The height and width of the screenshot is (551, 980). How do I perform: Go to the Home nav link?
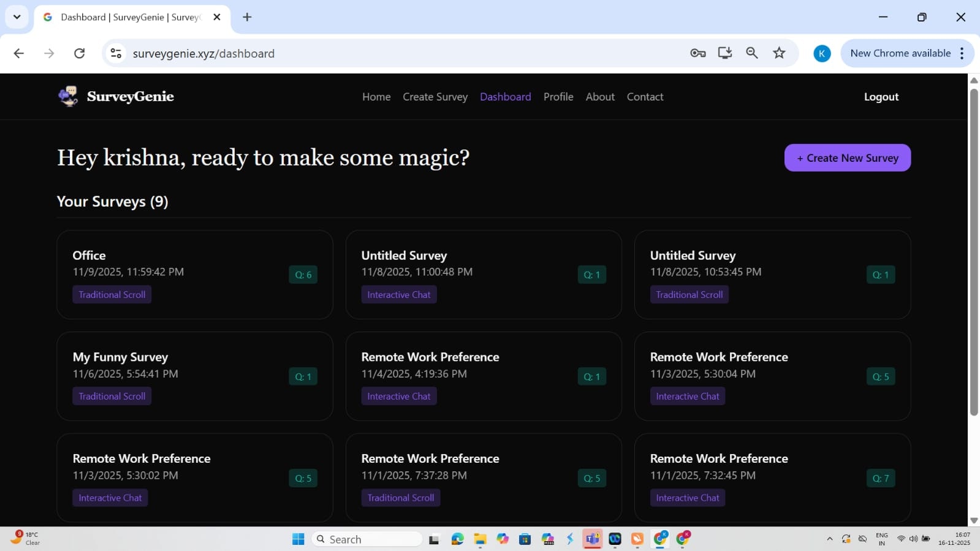click(x=376, y=97)
